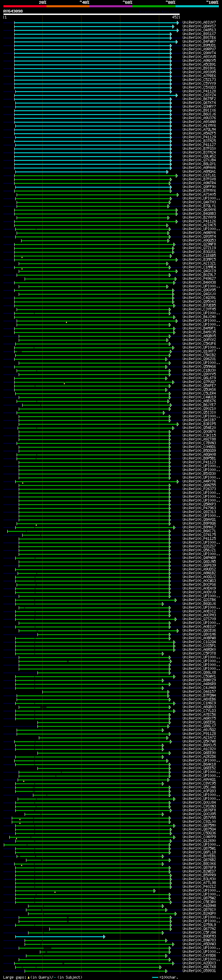Click the query end position 452
The width and height of the screenshot is (222, 980).
[175, 17]
